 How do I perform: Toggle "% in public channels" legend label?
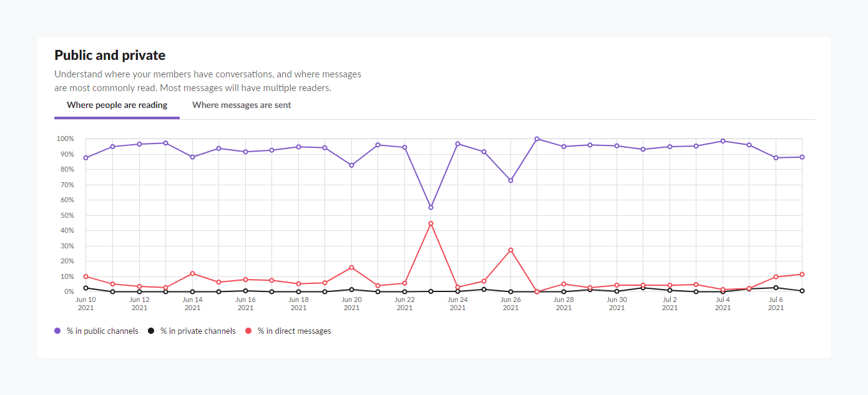coord(102,331)
